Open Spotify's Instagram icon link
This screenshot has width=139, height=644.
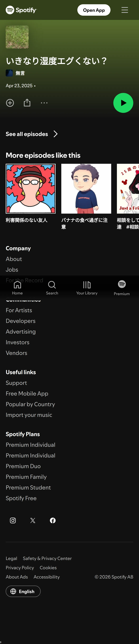click(x=13, y=520)
